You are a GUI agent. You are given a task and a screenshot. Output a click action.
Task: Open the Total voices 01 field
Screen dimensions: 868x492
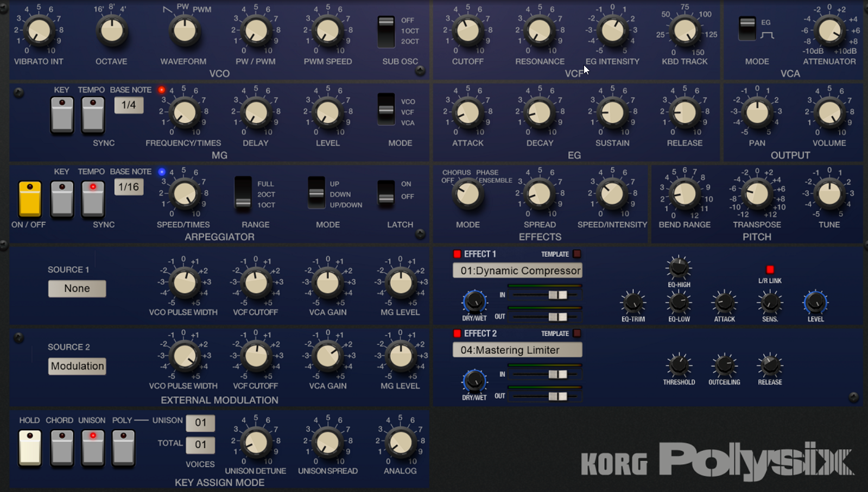[200, 445]
